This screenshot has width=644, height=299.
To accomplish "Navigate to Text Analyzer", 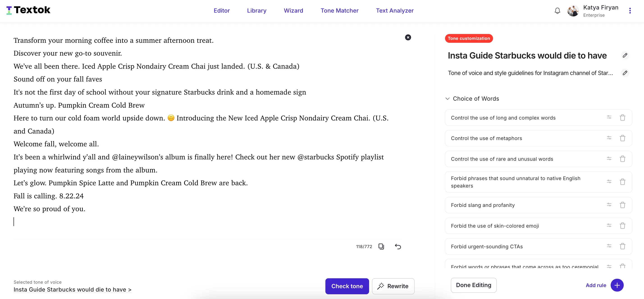I will coord(395,11).
